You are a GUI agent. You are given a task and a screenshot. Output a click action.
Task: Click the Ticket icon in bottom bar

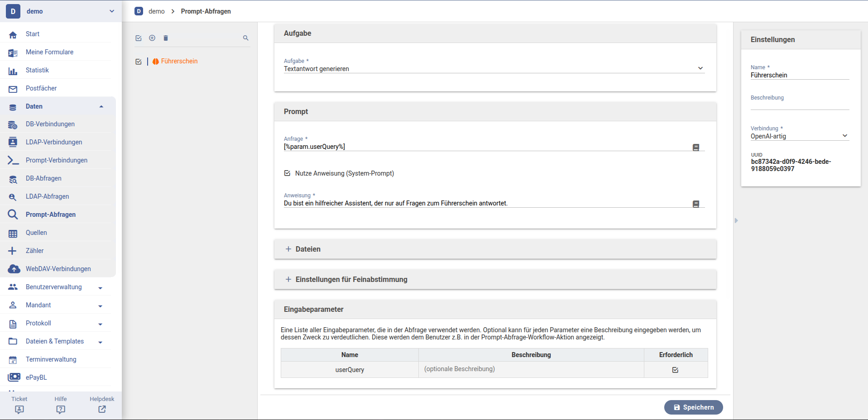coord(19,409)
